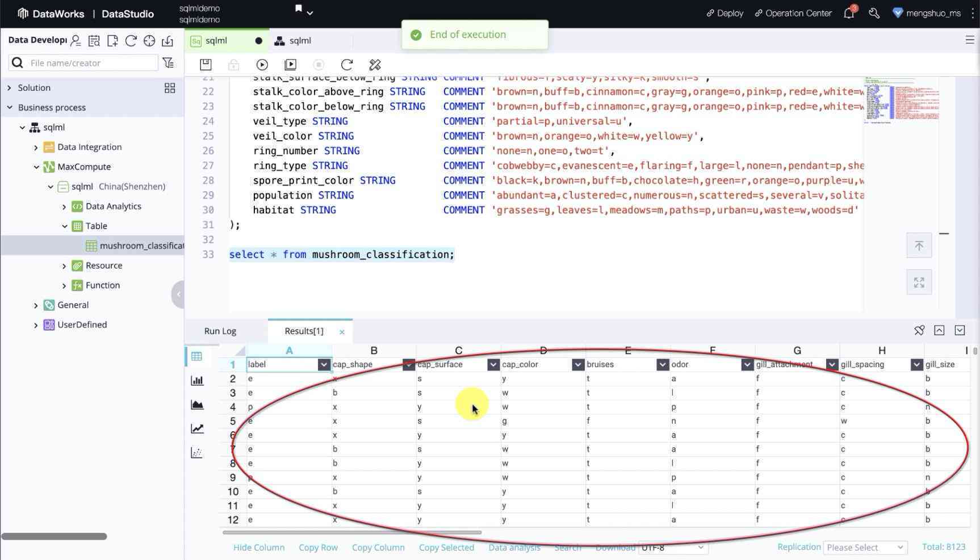
Task: Click the File name/creator search field
Action: tap(83, 62)
